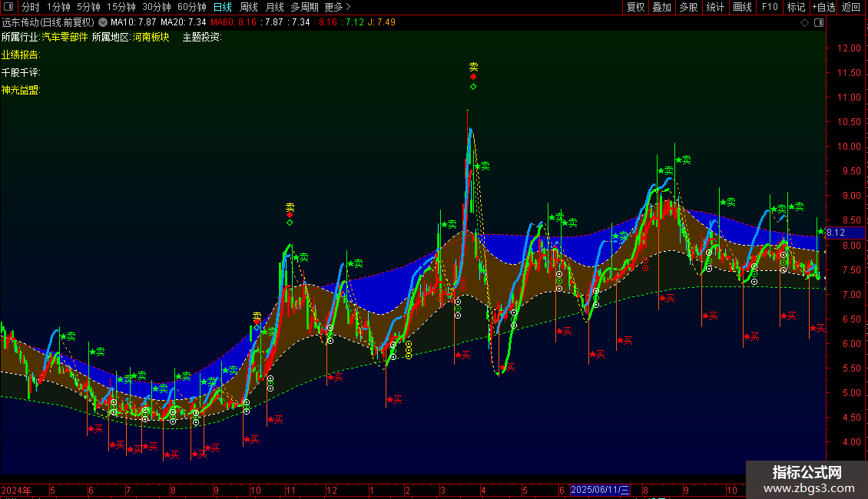Click the 远东传动(日线 前复权) title

[x=48, y=22]
